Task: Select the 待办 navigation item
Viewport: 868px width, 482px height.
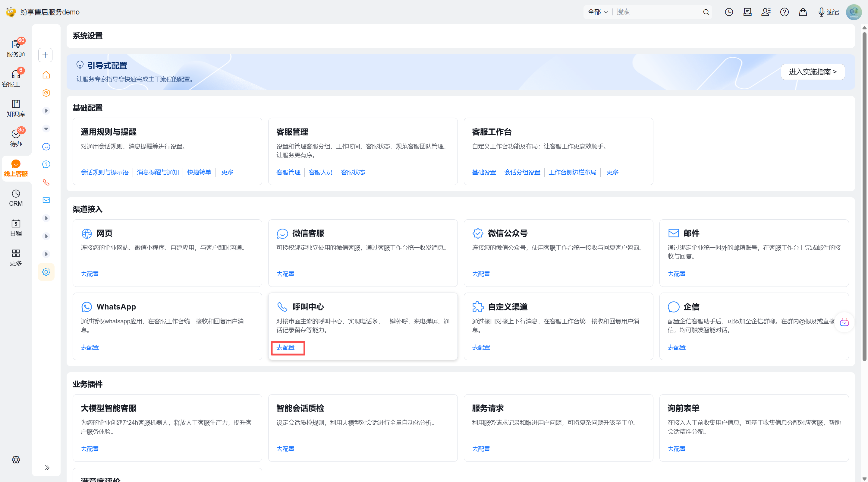Action: coord(16,138)
